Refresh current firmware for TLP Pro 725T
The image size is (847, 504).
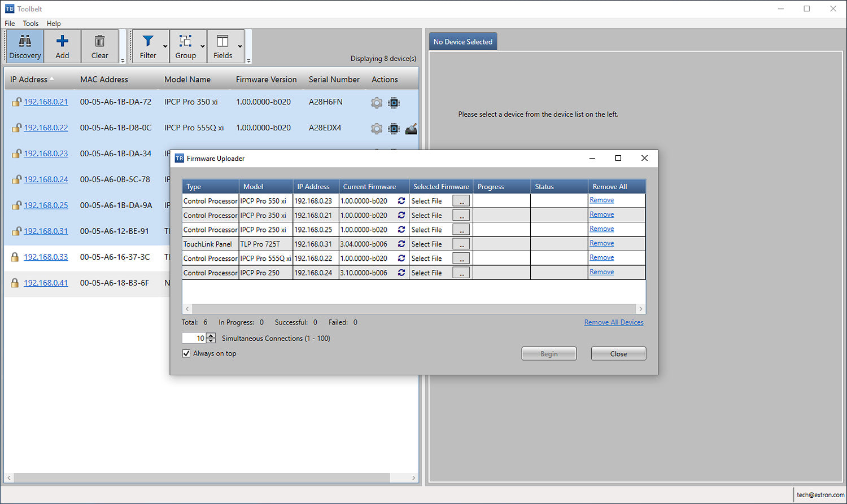click(x=401, y=244)
